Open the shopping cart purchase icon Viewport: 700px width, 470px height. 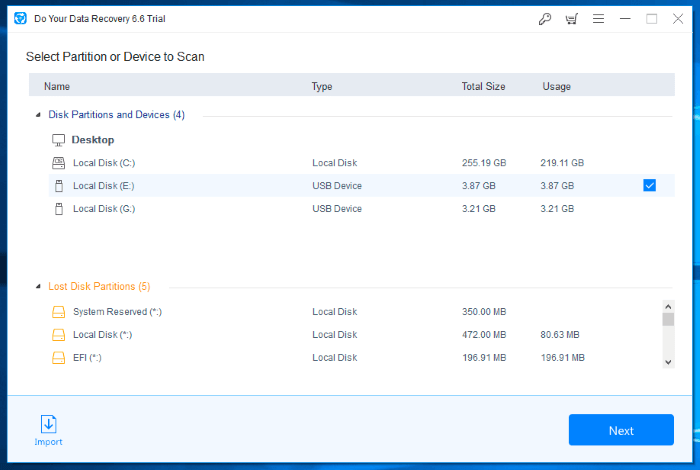pyautogui.click(x=571, y=19)
